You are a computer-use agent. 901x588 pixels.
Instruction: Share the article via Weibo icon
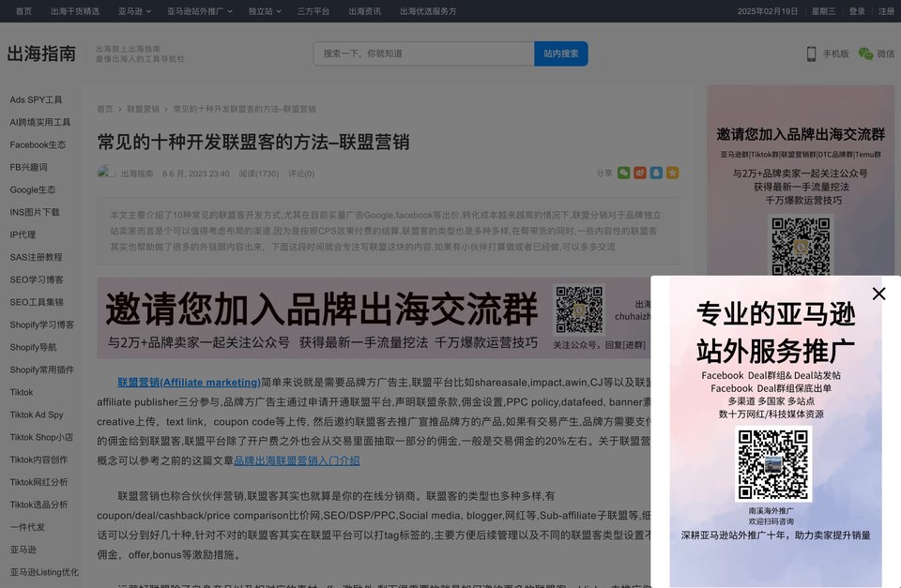(639, 173)
